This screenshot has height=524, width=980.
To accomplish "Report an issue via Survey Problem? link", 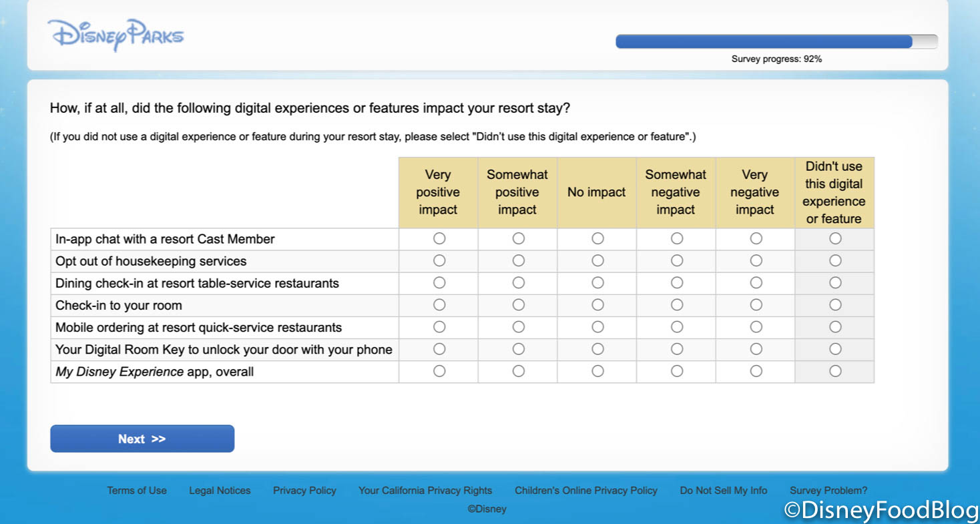I will coord(828,491).
